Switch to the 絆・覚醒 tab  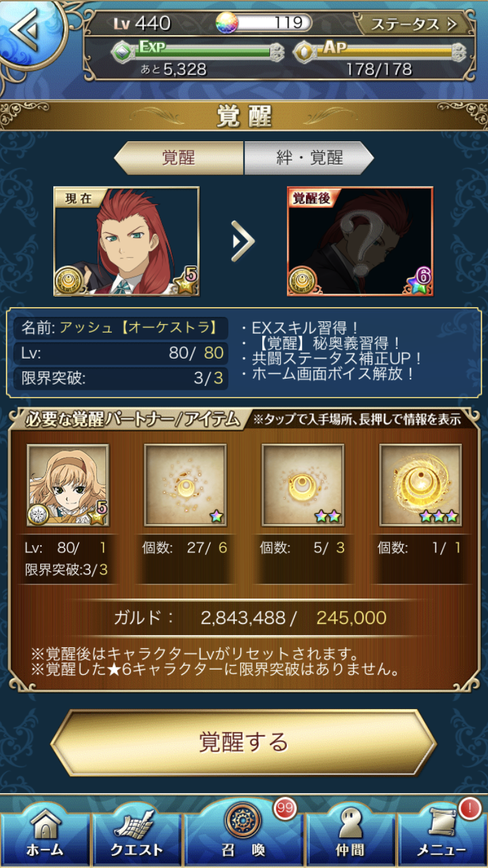(309, 158)
